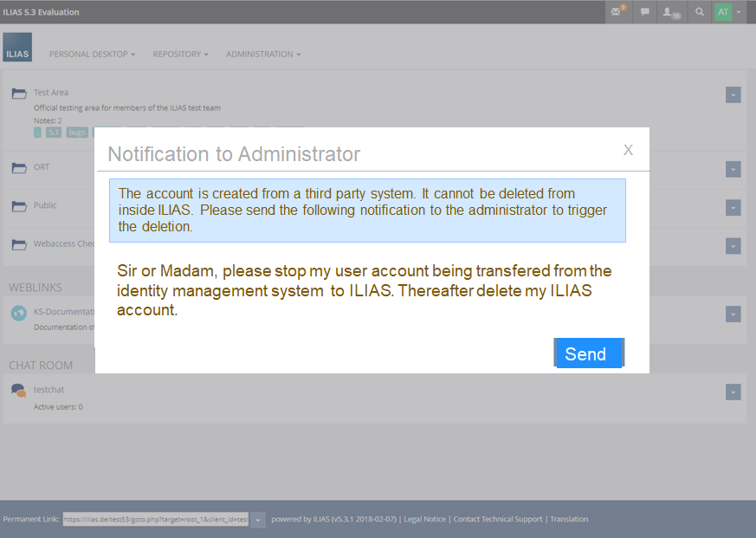Expand actions dropdown for Webaccess Check row
The height and width of the screenshot is (538, 756).
[733, 245]
